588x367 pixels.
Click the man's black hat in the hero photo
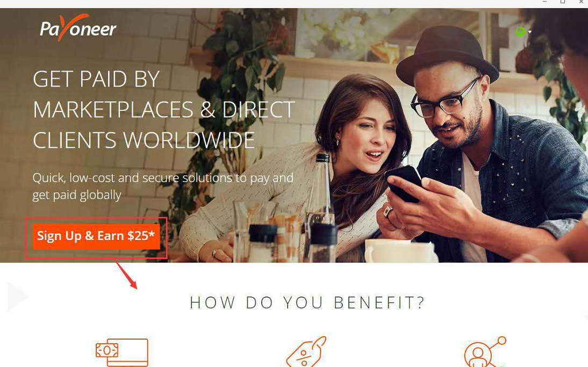pyautogui.click(x=447, y=53)
